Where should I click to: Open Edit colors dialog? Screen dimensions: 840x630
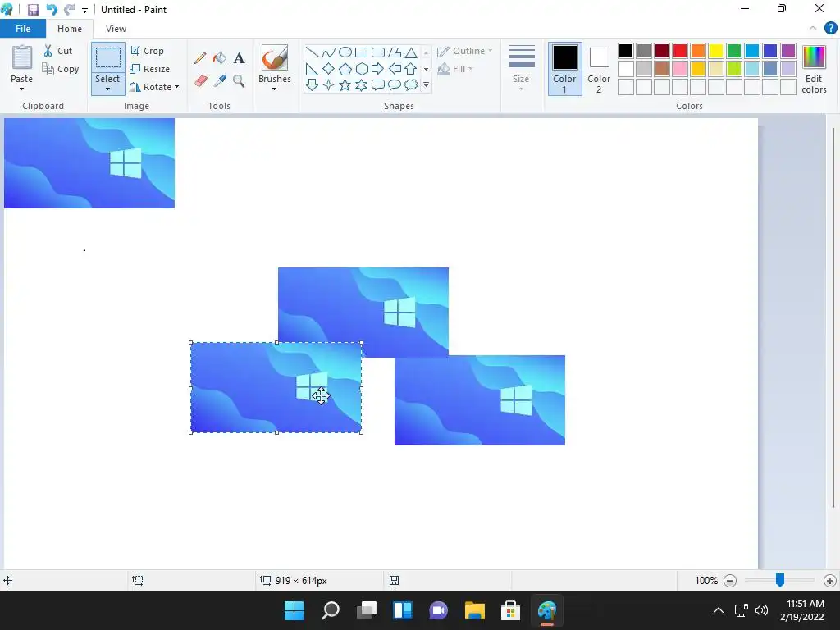coord(814,70)
